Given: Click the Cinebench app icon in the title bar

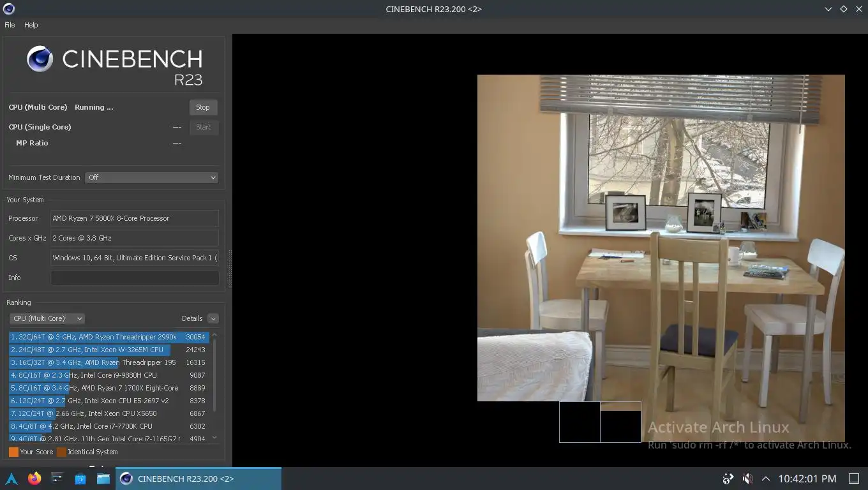Looking at the screenshot, I should coord(9,9).
